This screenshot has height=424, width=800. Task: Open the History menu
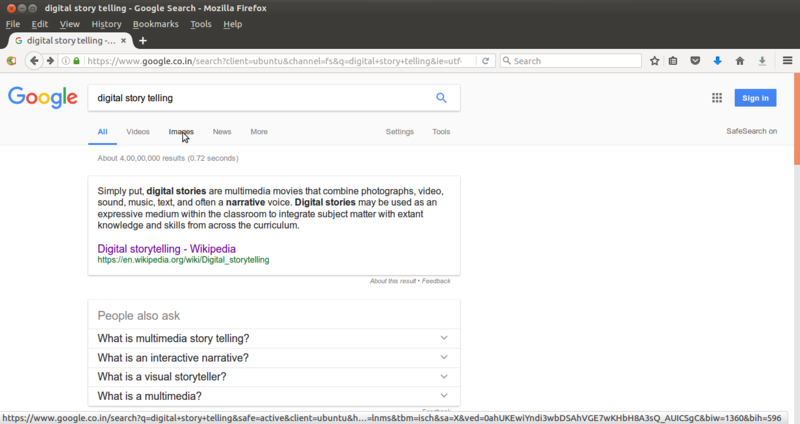point(106,24)
